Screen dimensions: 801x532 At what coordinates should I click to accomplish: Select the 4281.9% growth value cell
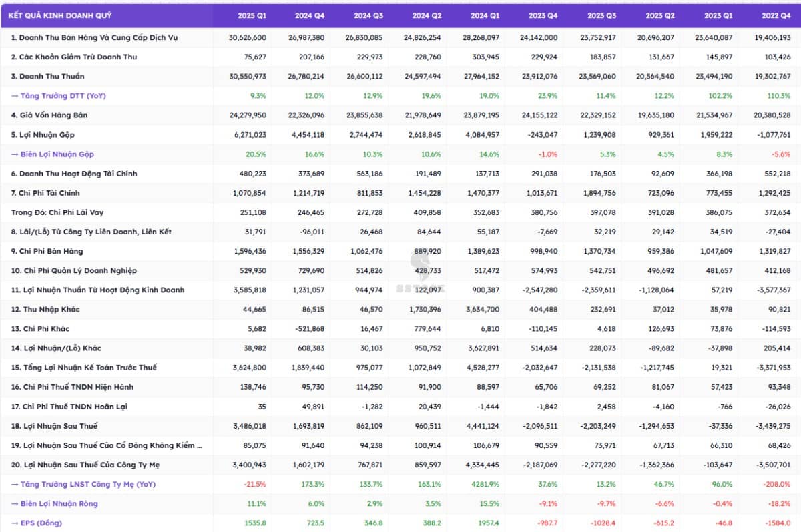click(x=485, y=484)
